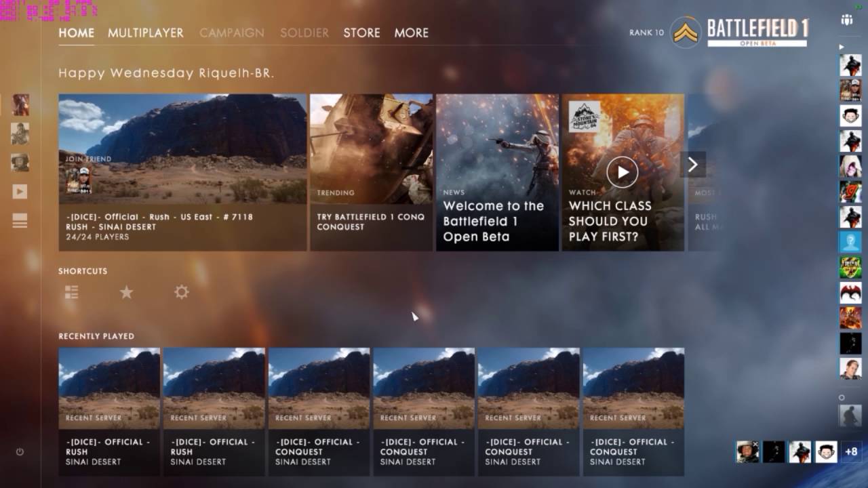Select the white-hooded anime friend avatar
This screenshot has height=488, width=868.
tap(850, 166)
